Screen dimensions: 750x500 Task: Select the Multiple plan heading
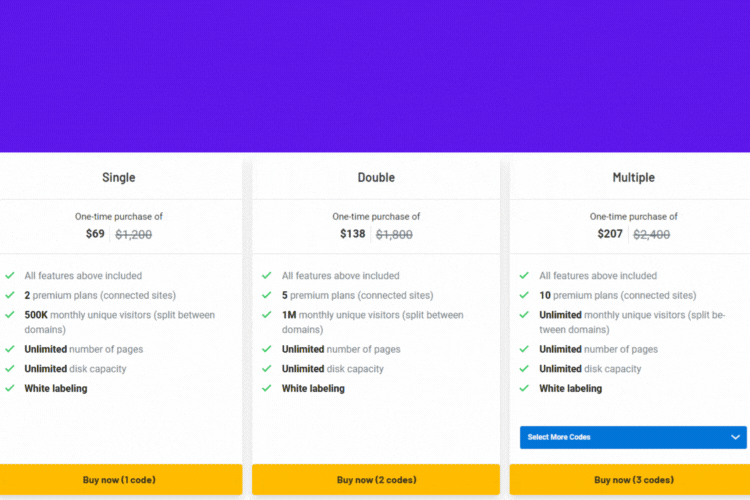(x=634, y=178)
